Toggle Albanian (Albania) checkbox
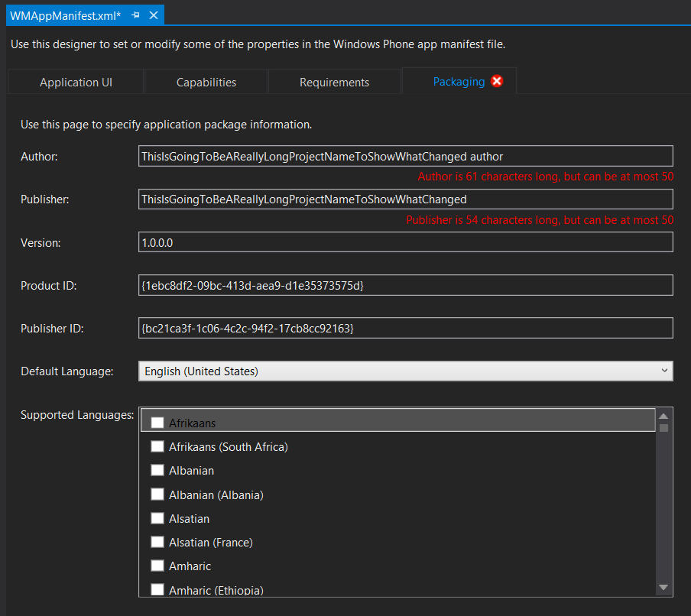 [157, 494]
